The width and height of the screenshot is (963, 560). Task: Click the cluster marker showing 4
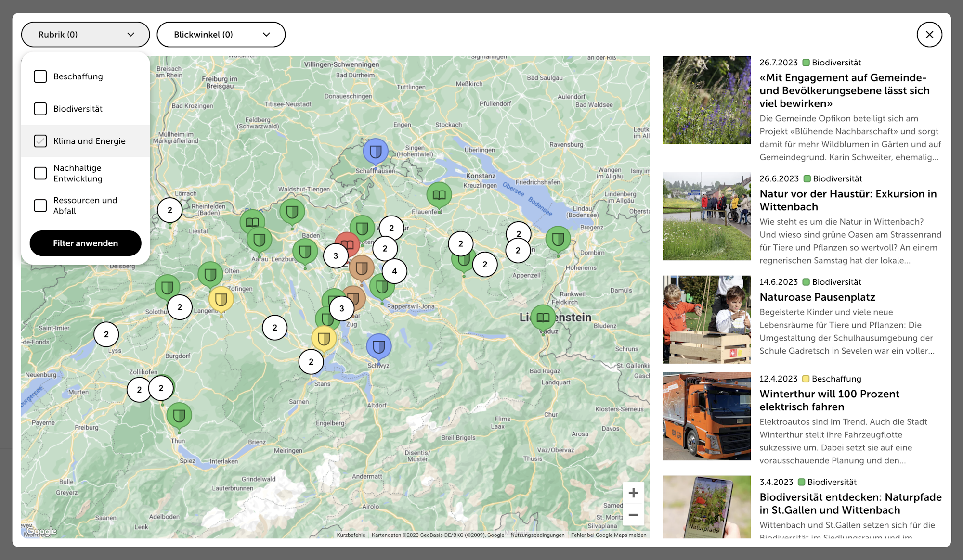[394, 271]
